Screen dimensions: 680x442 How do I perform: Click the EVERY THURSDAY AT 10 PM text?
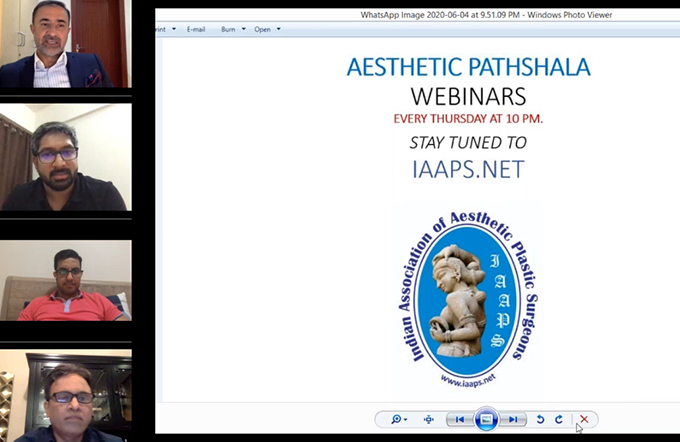[x=468, y=118]
